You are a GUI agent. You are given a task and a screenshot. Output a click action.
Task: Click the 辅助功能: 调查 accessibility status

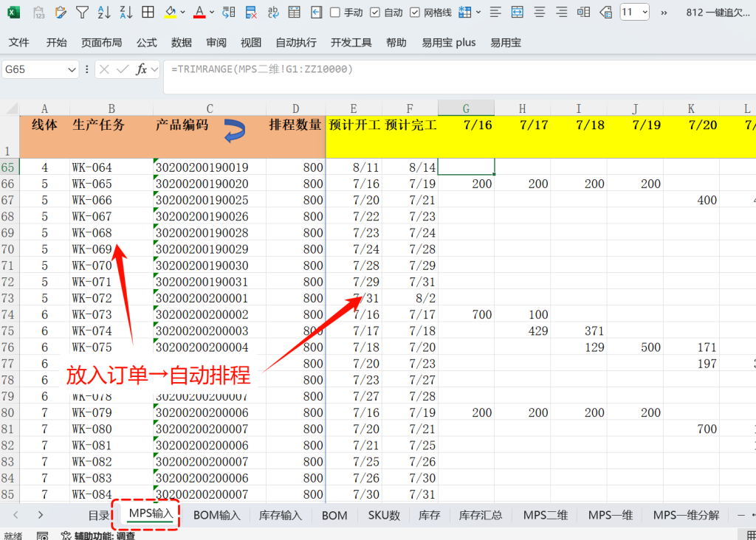(x=98, y=536)
